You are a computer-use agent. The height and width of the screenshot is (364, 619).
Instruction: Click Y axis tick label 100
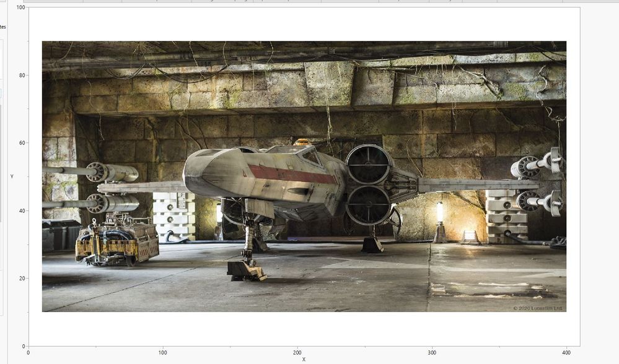click(x=21, y=7)
